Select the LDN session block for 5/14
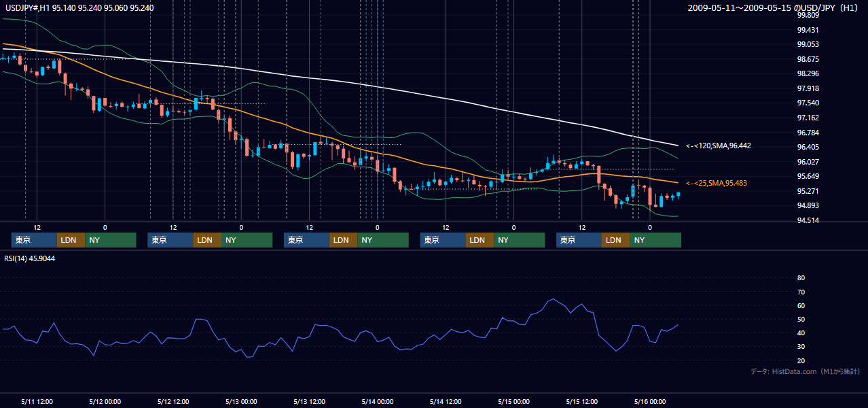Image resolution: width=868 pixels, height=408 pixels. coord(480,240)
